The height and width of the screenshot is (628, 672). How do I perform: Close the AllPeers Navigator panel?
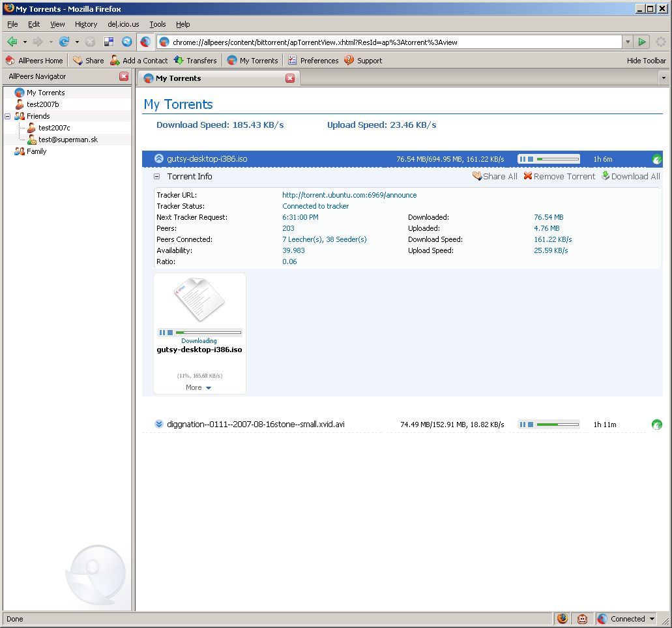(x=124, y=76)
